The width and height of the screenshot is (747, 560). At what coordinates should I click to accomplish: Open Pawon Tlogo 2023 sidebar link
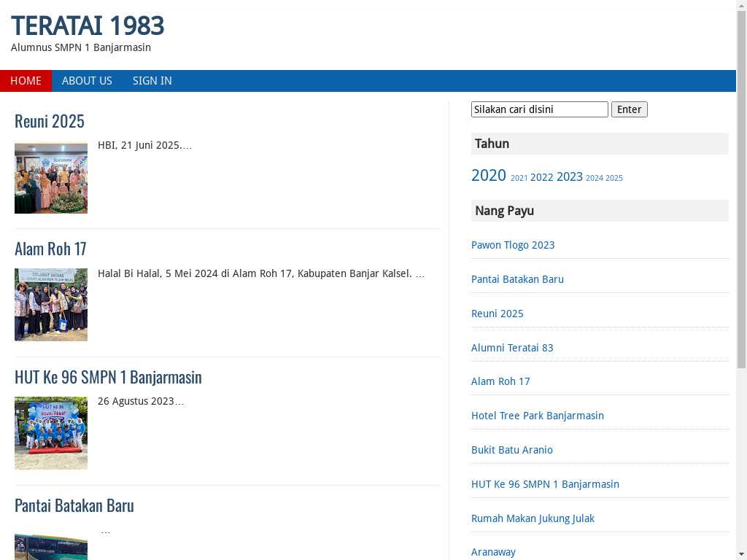tap(513, 245)
